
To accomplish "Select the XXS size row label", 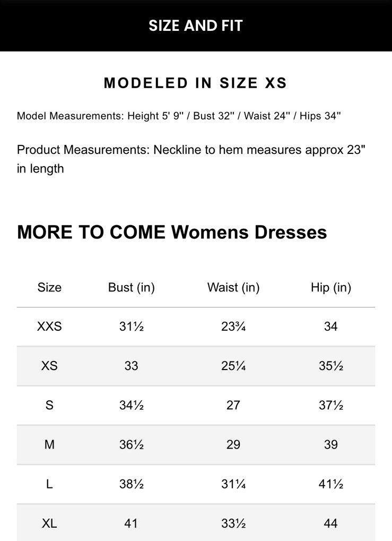I will (x=49, y=326).
